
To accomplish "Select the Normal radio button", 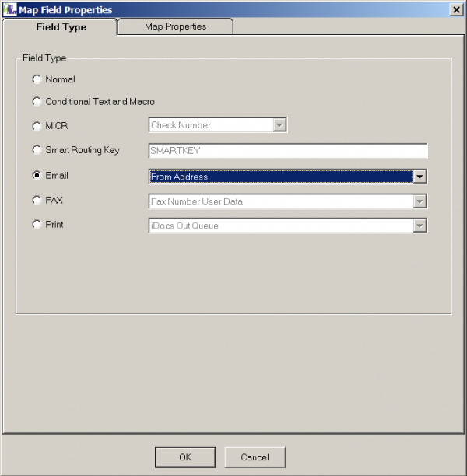I will point(37,79).
